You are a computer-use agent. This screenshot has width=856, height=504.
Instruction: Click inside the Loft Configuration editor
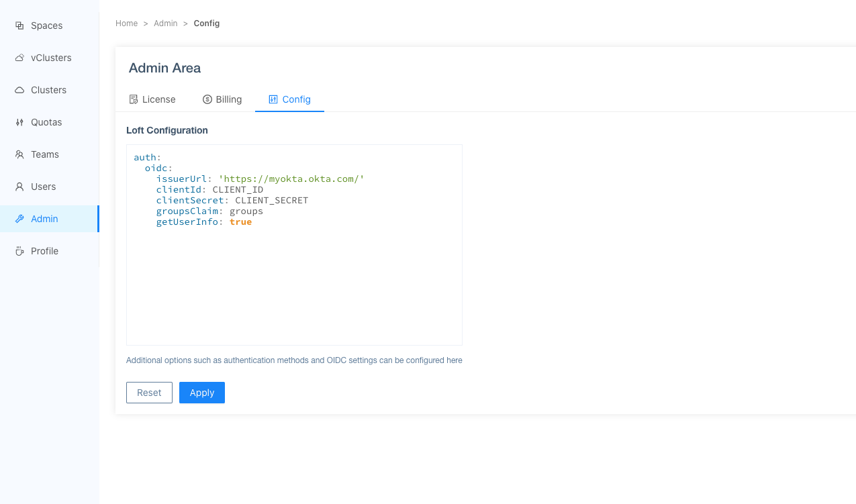coord(293,245)
